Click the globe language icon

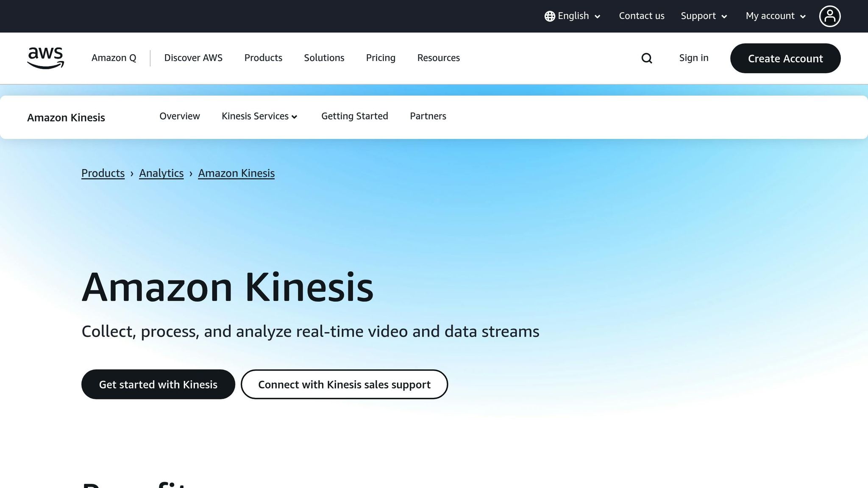pos(550,16)
